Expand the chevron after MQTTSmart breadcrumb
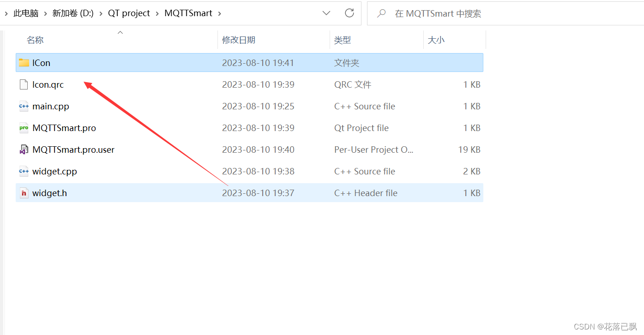The width and height of the screenshot is (644, 335). [x=219, y=13]
